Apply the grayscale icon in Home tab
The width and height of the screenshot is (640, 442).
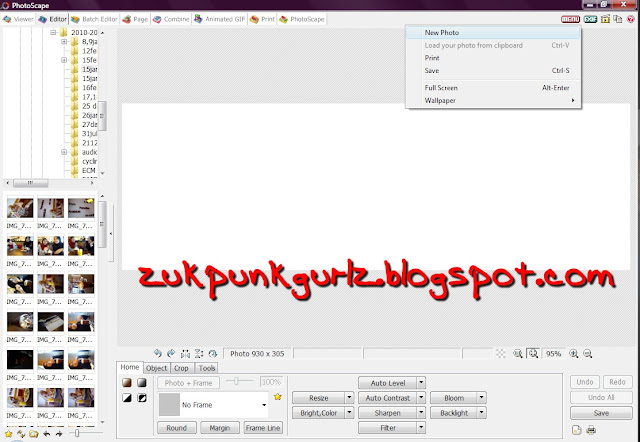(x=142, y=382)
